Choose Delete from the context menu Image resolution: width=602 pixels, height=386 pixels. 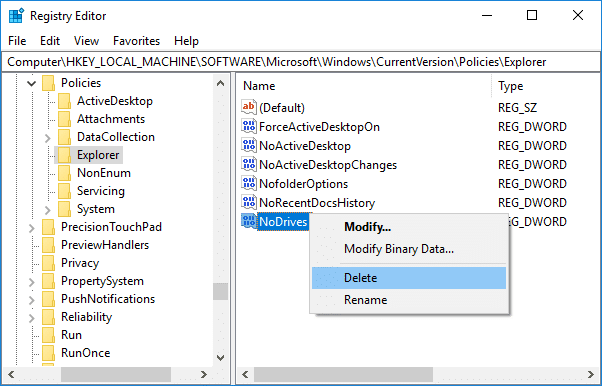pyautogui.click(x=409, y=278)
